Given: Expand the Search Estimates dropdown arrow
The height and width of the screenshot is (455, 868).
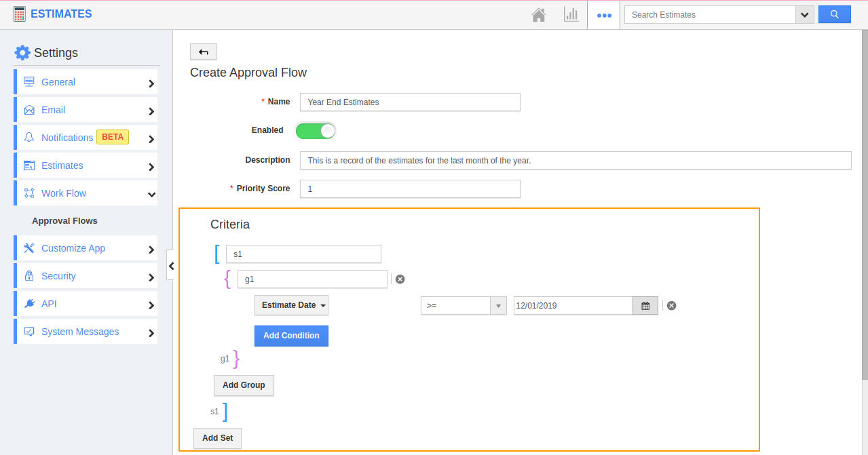Looking at the screenshot, I should click(805, 15).
